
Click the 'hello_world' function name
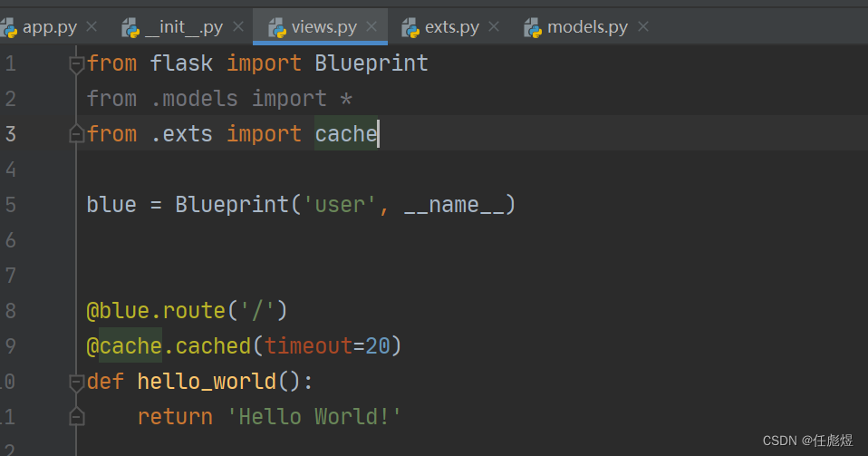click(x=207, y=382)
